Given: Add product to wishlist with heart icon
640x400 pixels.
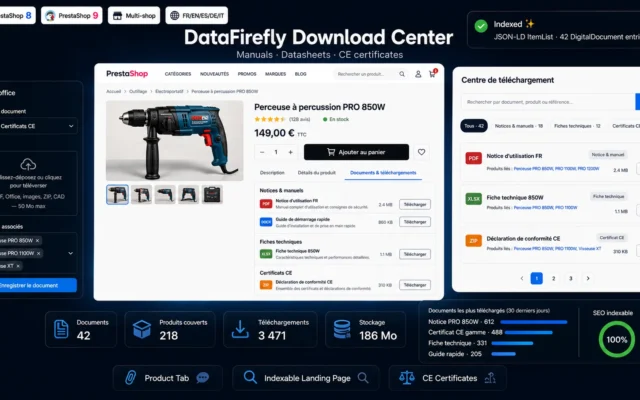Looking at the screenshot, I should coord(421,152).
